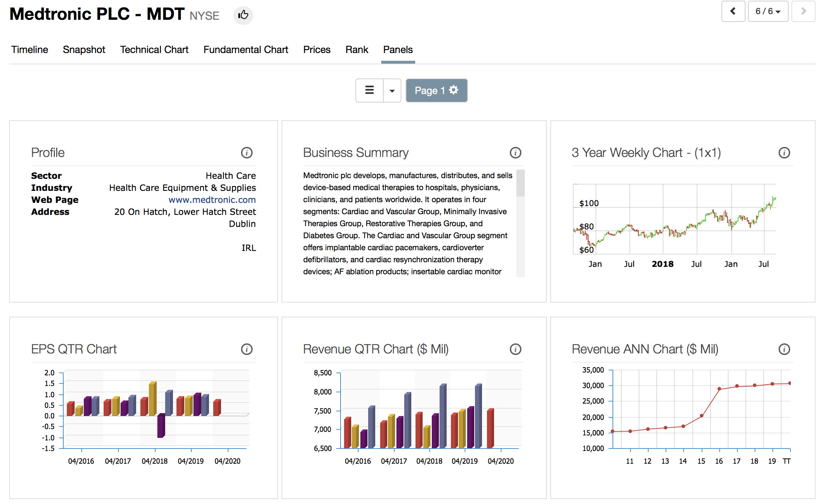
Task: Click the Business Summary info icon
Action: coord(515,153)
